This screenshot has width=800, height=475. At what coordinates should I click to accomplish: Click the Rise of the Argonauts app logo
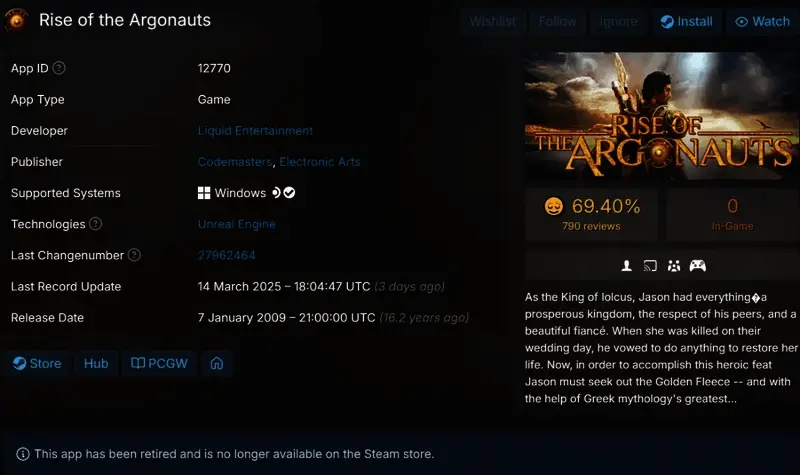tap(16, 20)
